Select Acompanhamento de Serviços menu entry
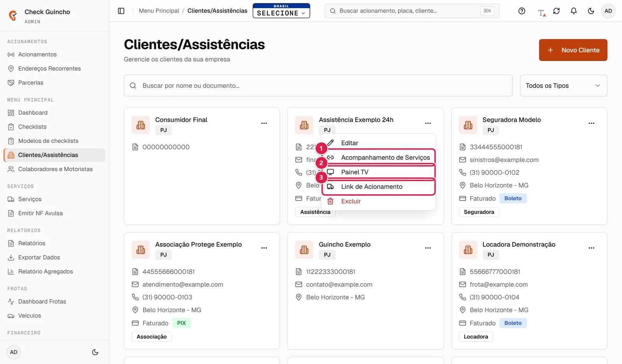 tap(378, 157)
